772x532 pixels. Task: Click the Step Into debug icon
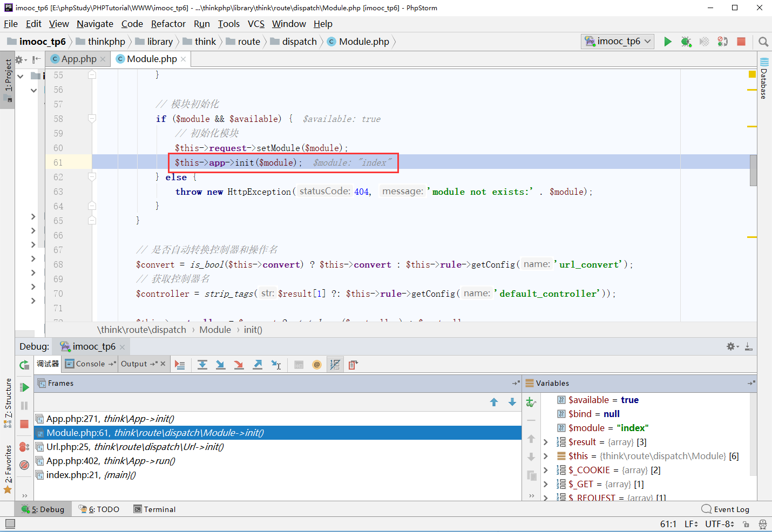click(x=220, y=365)
